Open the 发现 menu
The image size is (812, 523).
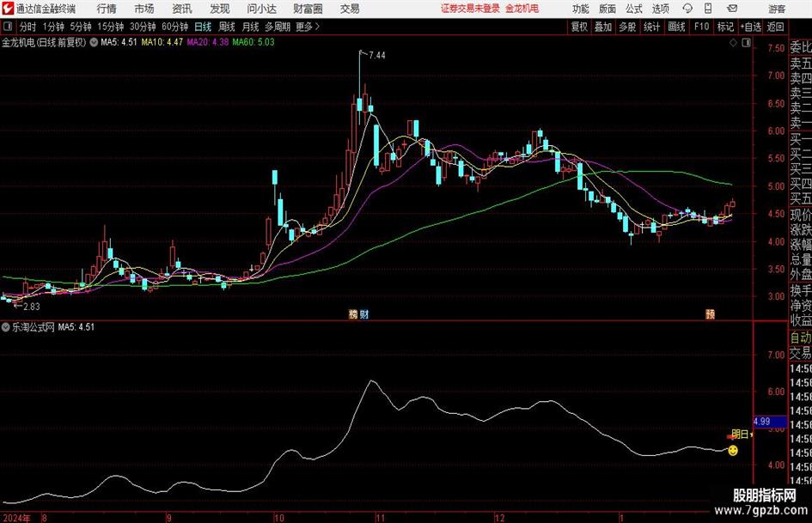pyautogui.click(x=220, y=9)
